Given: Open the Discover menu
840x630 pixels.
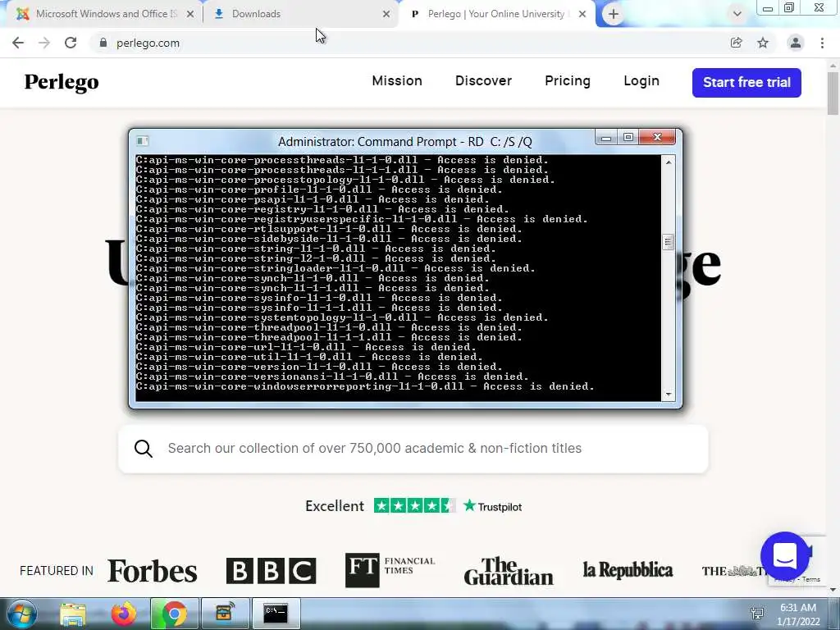Looking at the screenshot, I should [483, 81].
